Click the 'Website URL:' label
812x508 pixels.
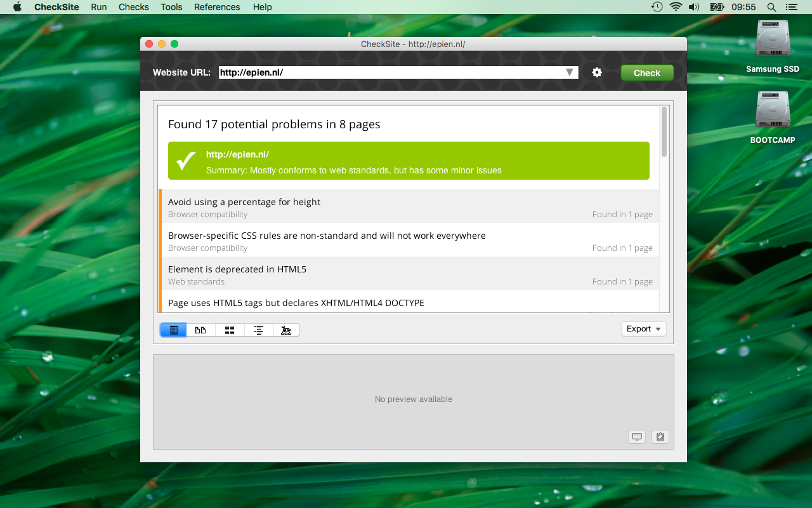coord(181,72)
